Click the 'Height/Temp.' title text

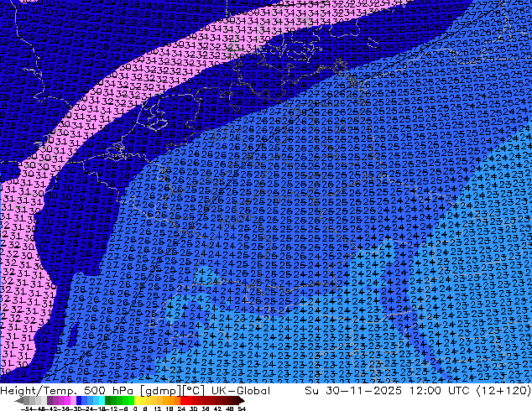pos(37,391)
